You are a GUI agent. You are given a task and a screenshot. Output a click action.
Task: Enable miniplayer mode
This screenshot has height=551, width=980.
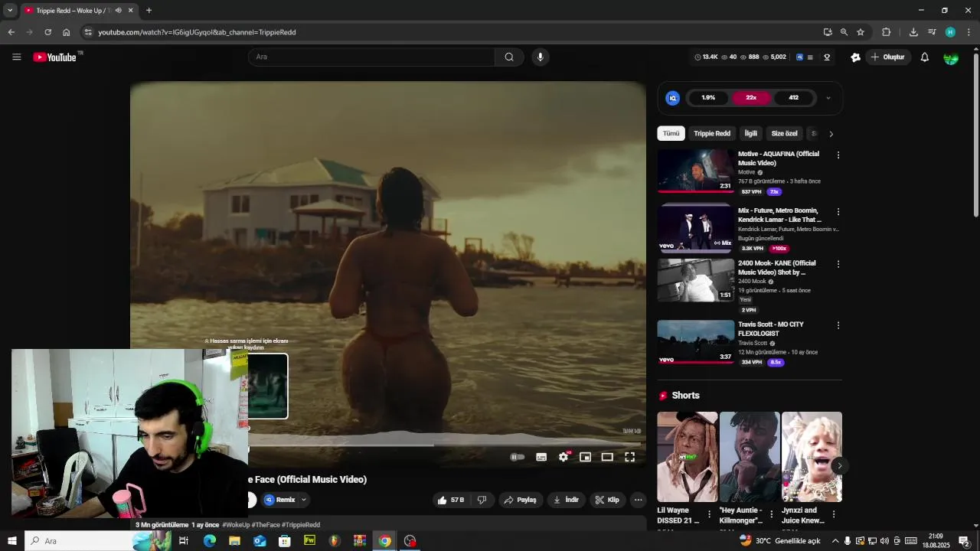pos(585,457)
